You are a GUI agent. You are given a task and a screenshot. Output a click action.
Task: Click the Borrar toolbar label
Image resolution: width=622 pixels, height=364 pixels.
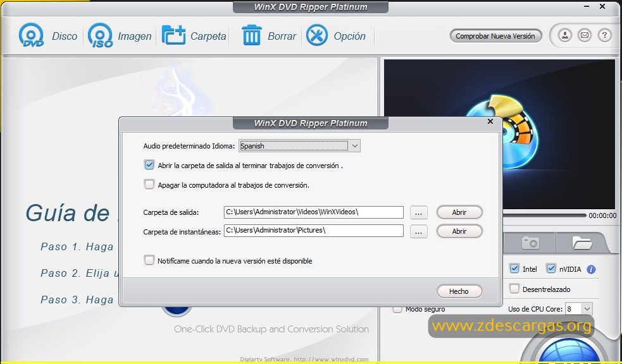point(282,36)
